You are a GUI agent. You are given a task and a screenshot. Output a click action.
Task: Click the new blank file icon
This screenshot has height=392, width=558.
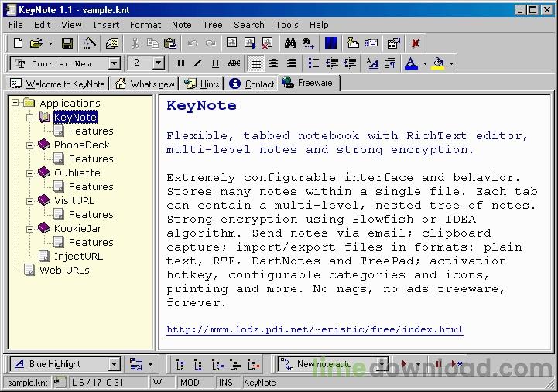tap(18, 43)
